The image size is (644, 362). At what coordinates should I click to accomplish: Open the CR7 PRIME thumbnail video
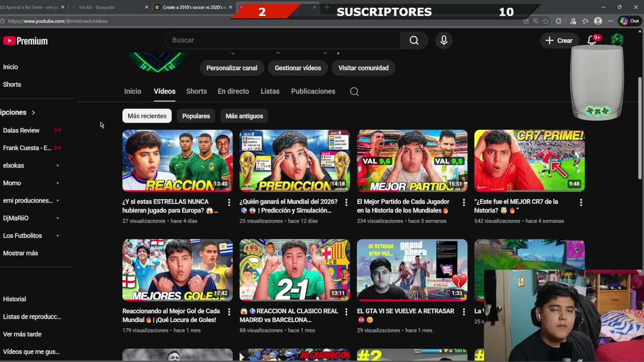click(529, 161)
